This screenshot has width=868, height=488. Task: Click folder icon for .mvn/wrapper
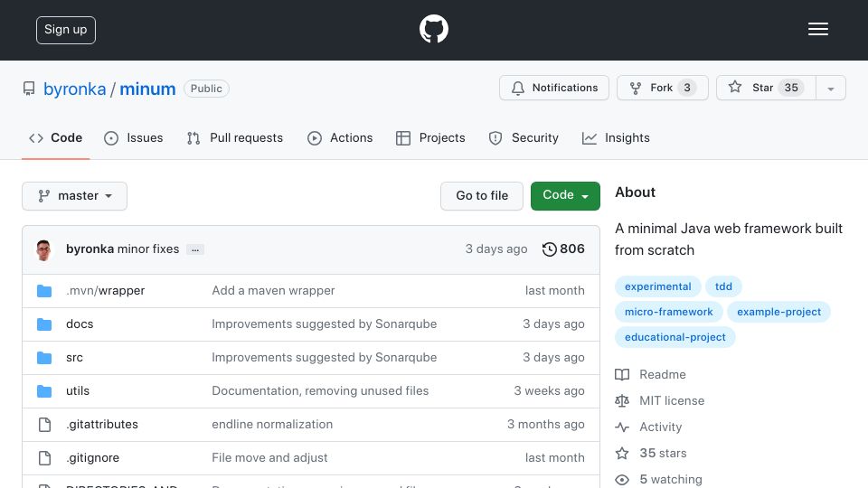pyautogui.click(x=44, y=291)
